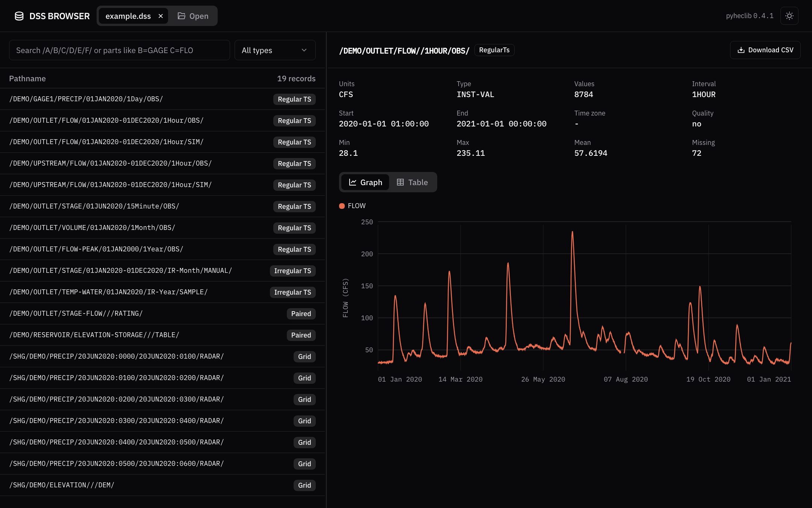
Task: Select the OUTLET STAGE IR-Month MANUAL record
Action: (x=162, y=271)
